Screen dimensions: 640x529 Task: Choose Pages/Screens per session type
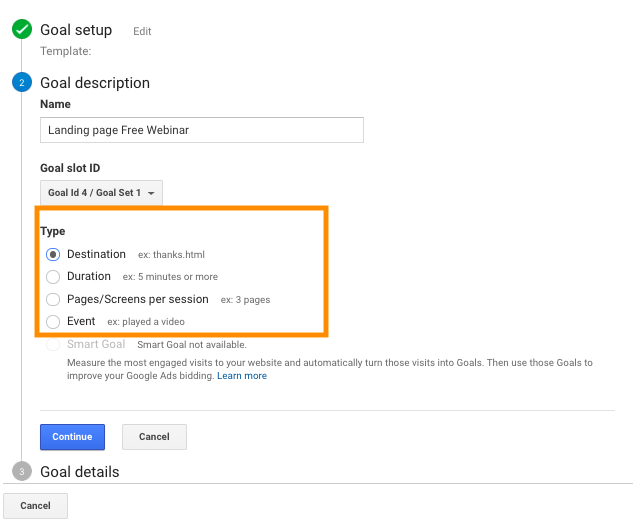click(54, 299)
